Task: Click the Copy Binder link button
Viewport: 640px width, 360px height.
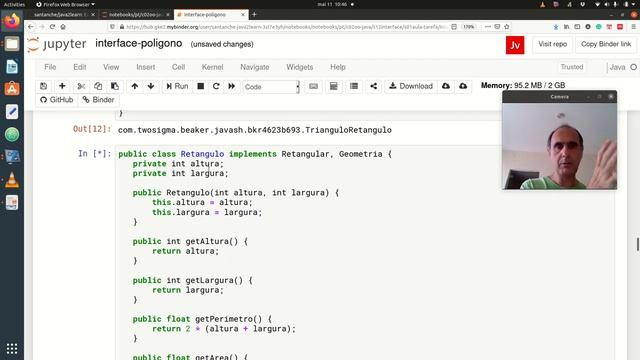Action: [x=606, y=44]
